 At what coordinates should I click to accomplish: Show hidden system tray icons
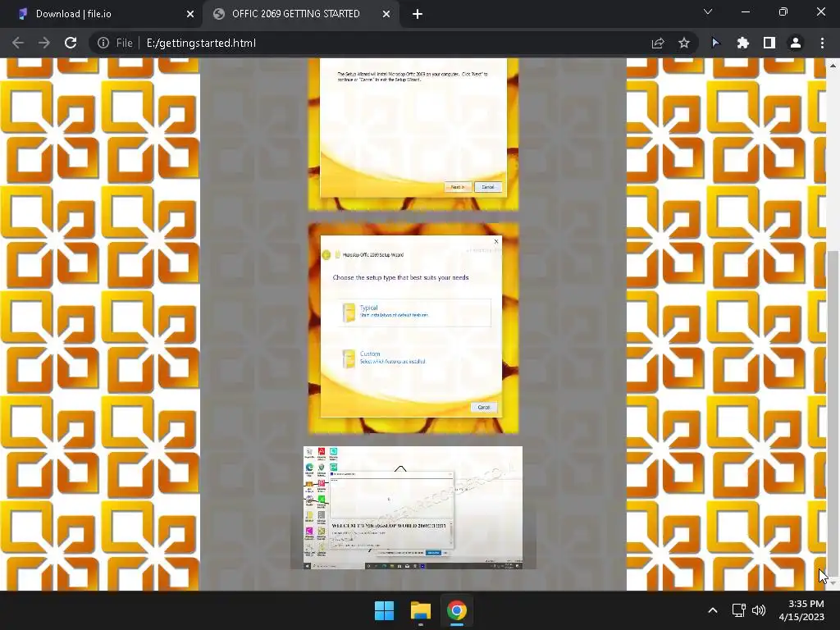pyautogui.click(x=713, y=610)
